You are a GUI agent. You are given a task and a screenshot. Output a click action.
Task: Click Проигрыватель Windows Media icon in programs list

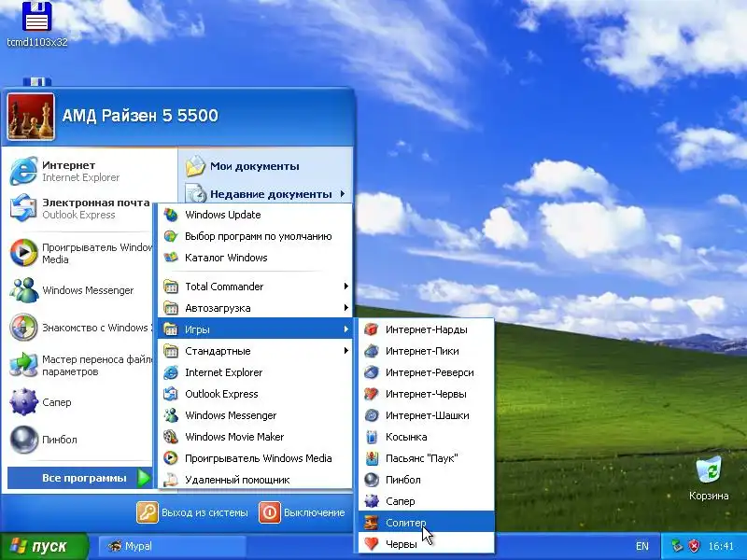click(171, 458)
